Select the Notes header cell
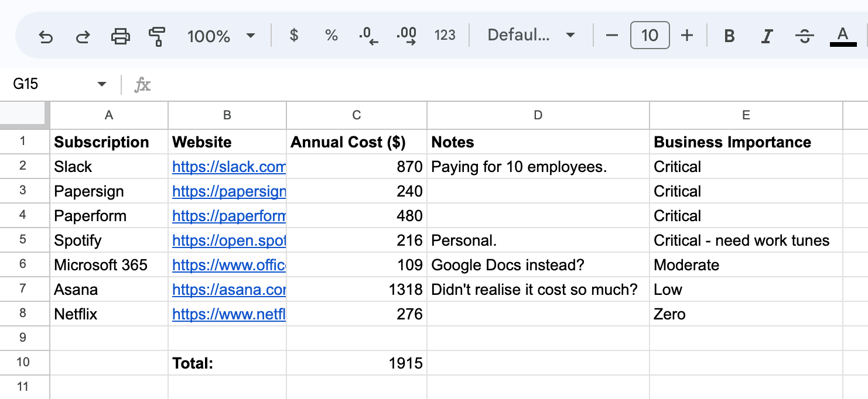Viewport: 868px width, 399px height. coord(538,142)
